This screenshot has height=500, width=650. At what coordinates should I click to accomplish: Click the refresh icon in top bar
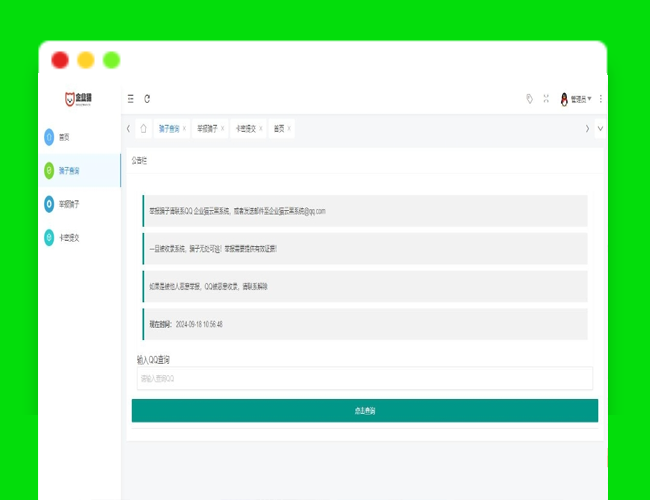pos(147,99)
